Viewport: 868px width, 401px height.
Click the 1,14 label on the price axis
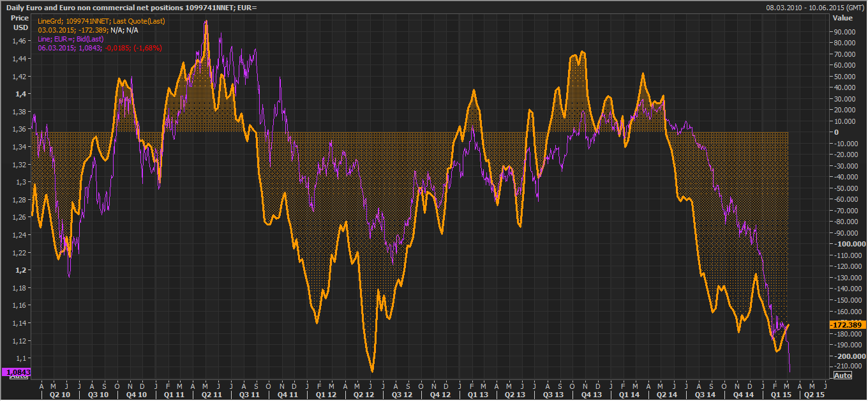click(20, 323)
